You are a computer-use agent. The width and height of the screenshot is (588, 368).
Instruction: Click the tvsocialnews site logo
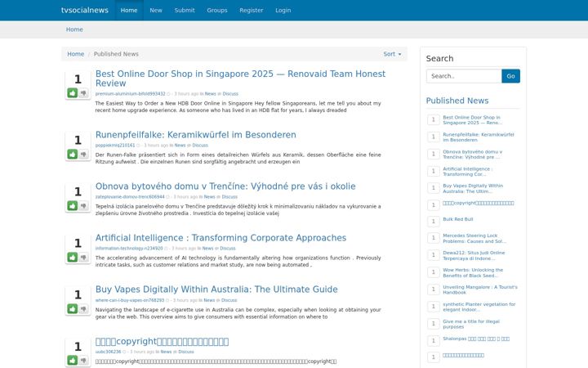85,10
